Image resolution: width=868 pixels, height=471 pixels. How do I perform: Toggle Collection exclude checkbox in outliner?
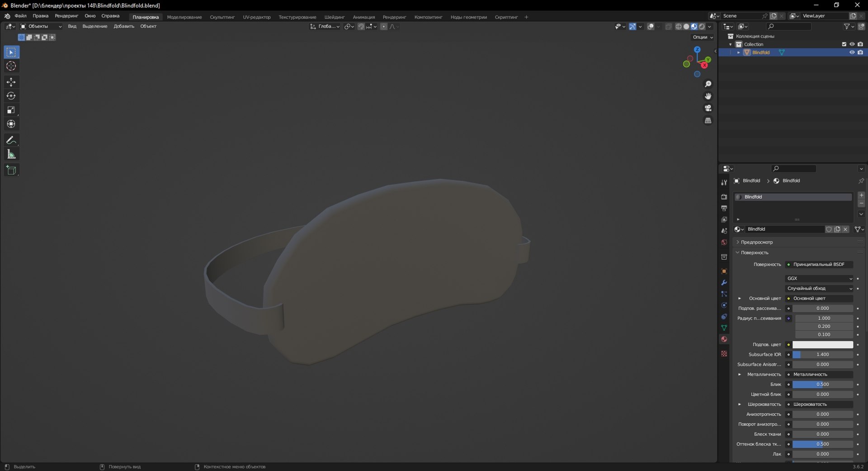click(x=844, y=44)
